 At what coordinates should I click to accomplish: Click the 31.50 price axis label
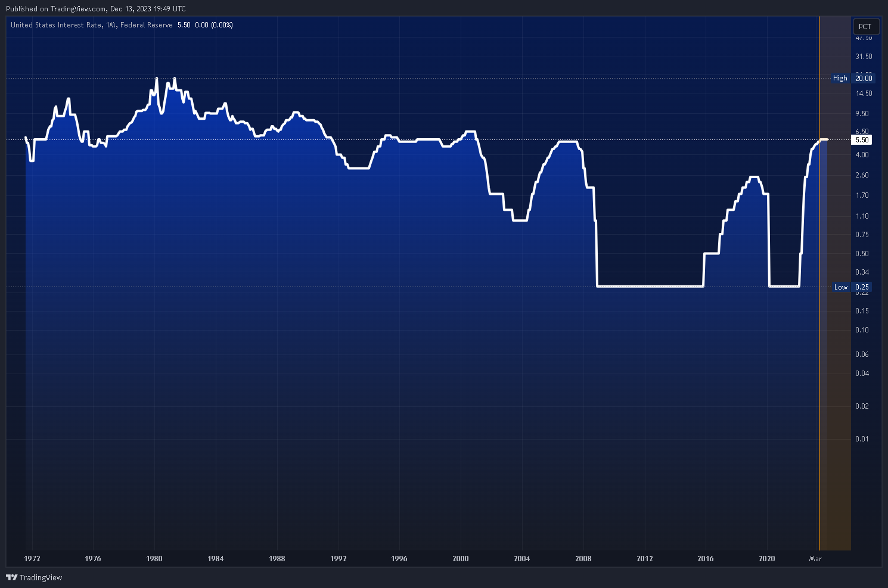[864, 57]
